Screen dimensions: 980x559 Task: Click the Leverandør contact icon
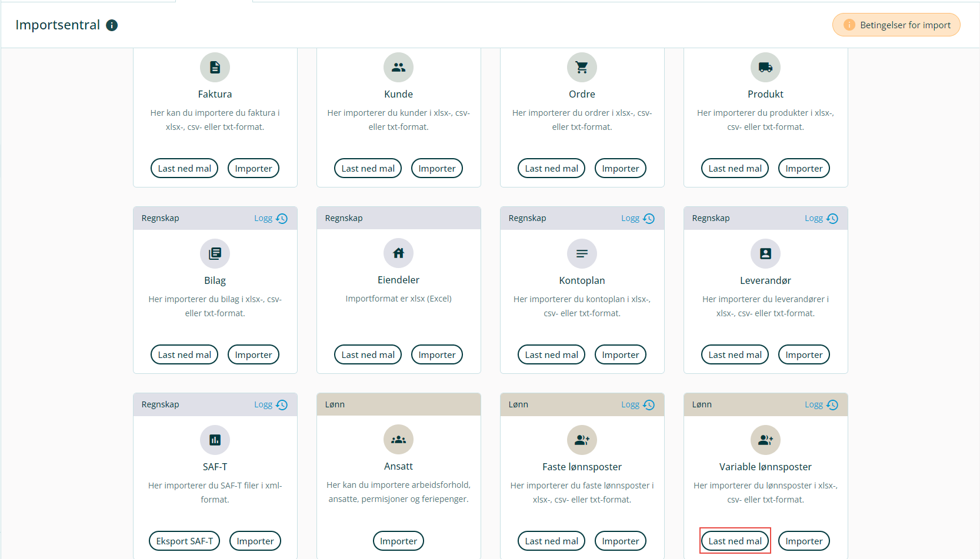tap(765, 254)
